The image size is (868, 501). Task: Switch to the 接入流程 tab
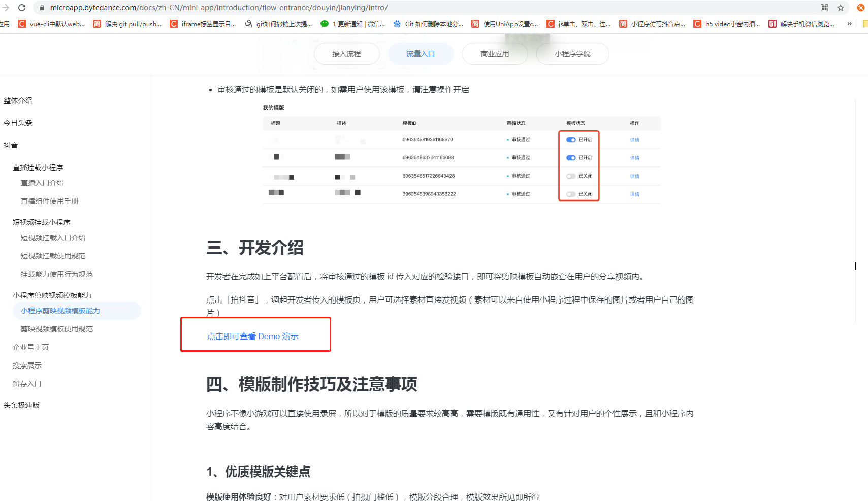pyautogui.click(x=347, y=54)
